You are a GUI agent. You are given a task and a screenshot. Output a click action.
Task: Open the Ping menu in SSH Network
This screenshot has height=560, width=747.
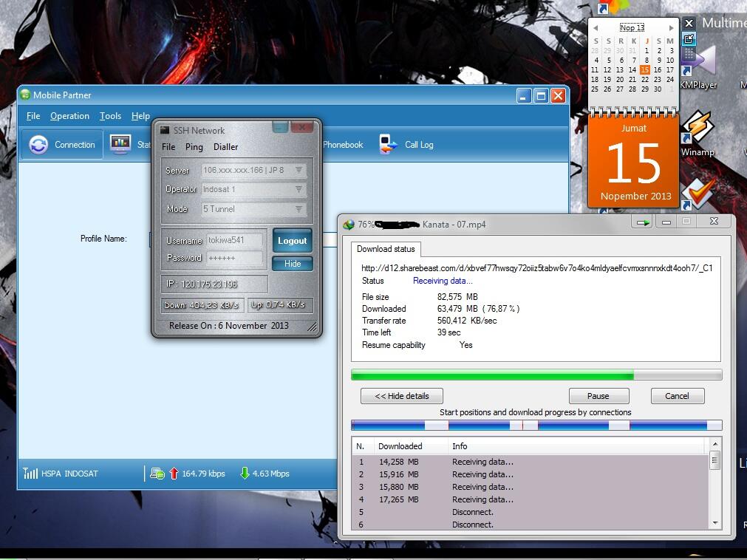click(194, 147)
